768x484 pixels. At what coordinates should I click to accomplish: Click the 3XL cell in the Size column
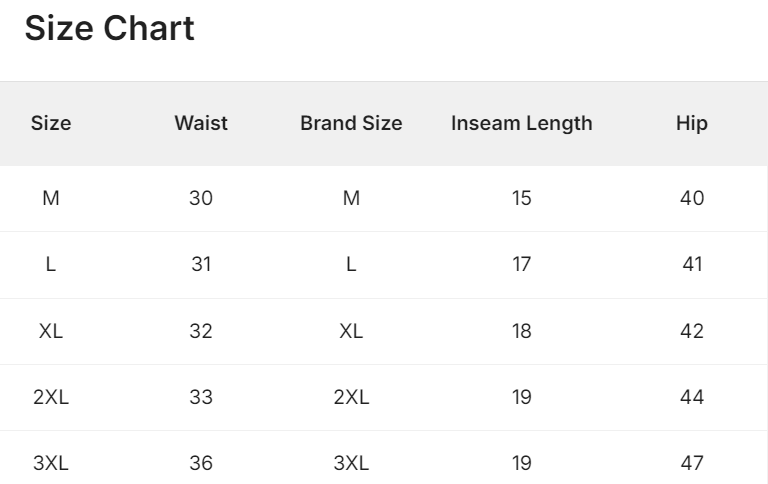coord(51,463)
